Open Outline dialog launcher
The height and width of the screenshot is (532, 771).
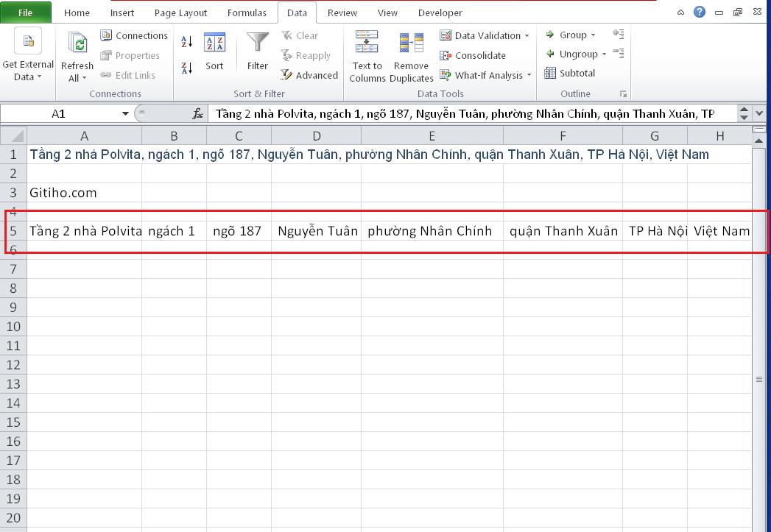click(623, 94)
